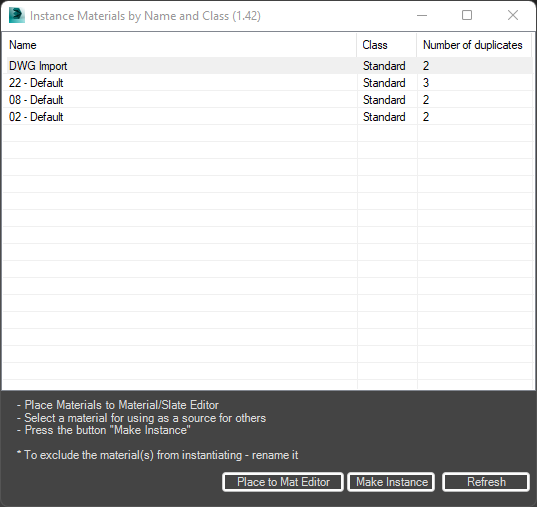Click Place to Mat Editor button
The image size is (537, 507).
[x=283, y=482]
